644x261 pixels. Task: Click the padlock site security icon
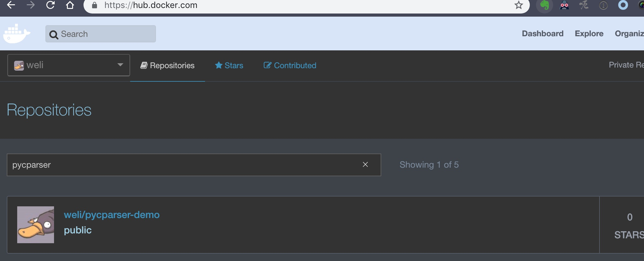pos(95,5)
